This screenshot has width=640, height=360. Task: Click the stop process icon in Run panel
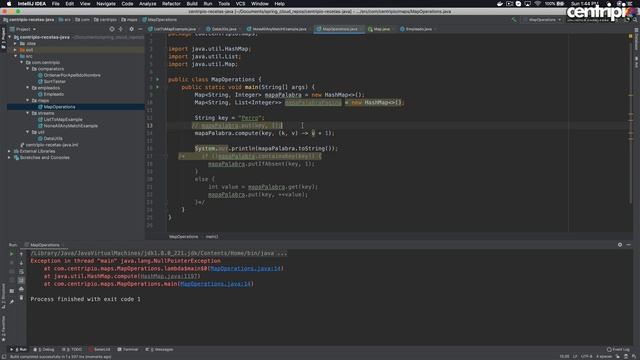pyautogui.click(x=11, y=262)
